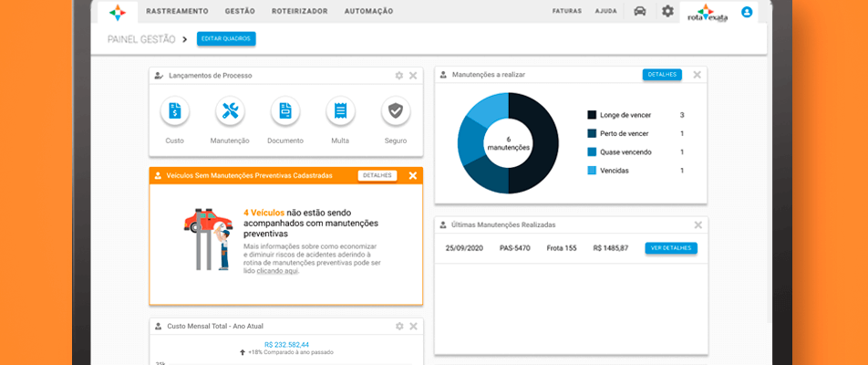
Task: Click the Custo process icon
Action: [174, 111]
